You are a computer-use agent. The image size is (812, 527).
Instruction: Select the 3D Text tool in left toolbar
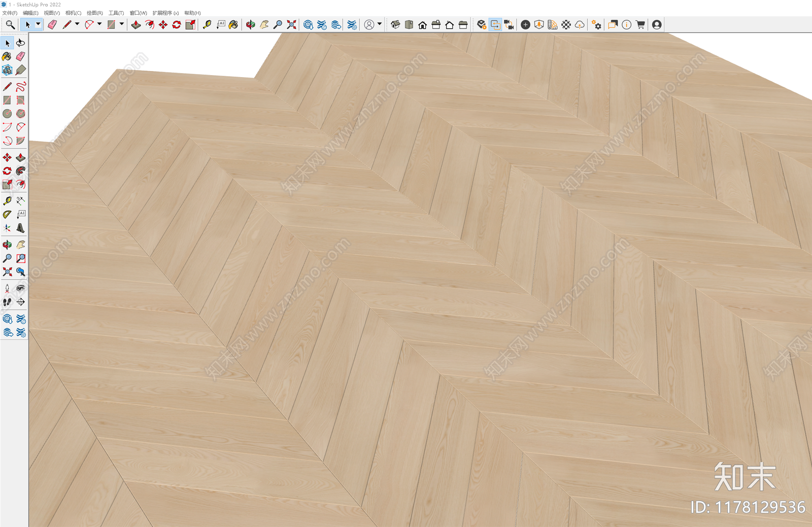coord(21,228)
